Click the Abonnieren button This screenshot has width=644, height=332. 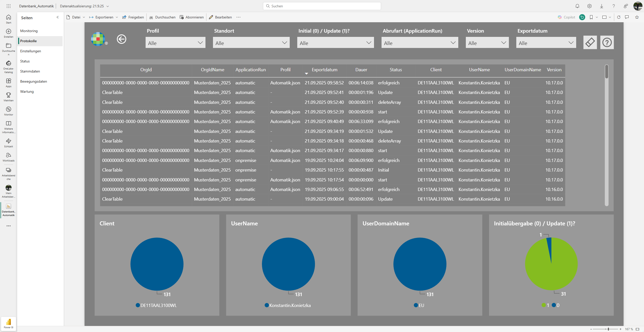click(x=192, y=17)
